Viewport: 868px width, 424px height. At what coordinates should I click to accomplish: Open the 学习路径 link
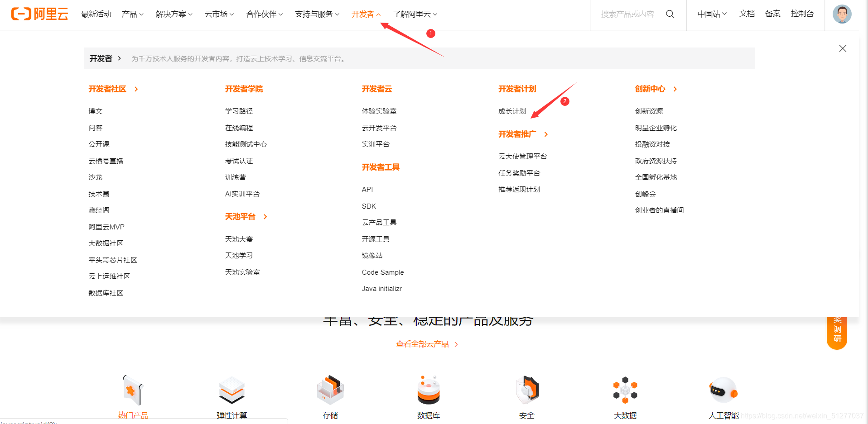[239, 111]
